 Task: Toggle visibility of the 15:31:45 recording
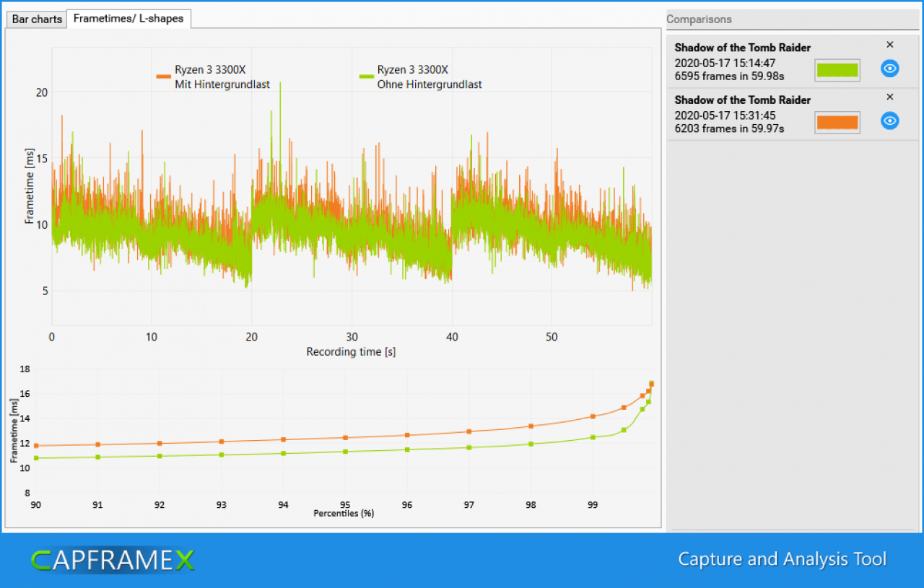click(x=890, y=121)
